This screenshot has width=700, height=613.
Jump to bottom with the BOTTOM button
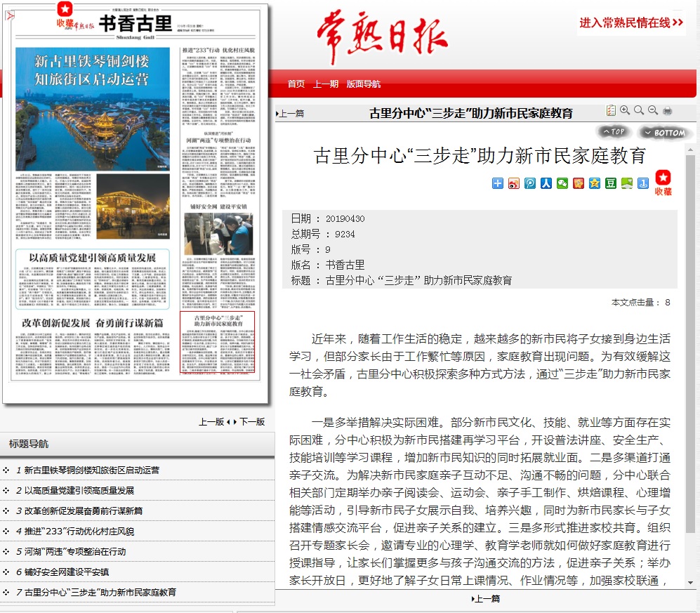coord(665,133)
